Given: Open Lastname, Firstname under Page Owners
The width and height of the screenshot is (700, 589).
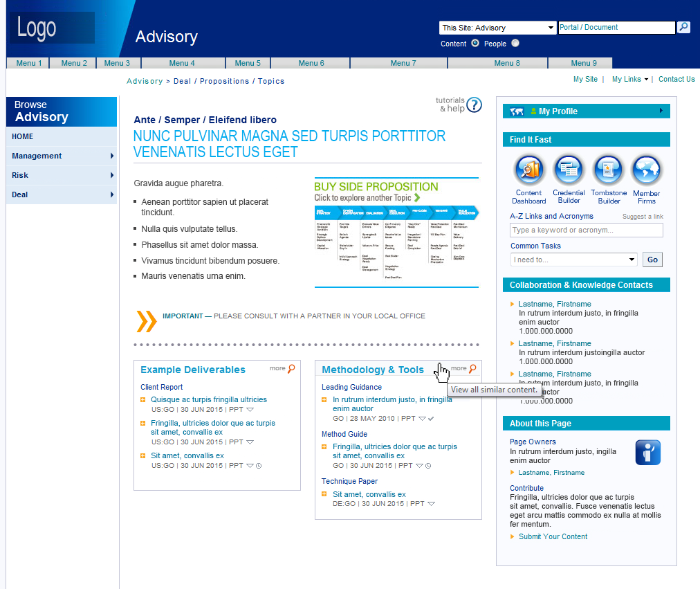Looking at the screenshot, I should pos(551,473).
